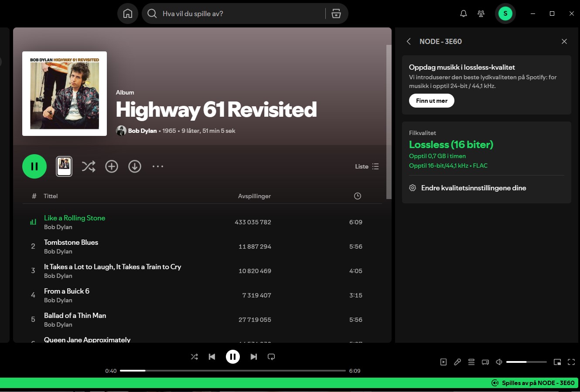
Task: Click Bob Dylan under 'From a Buick 6'
Action: coord(58,300)
